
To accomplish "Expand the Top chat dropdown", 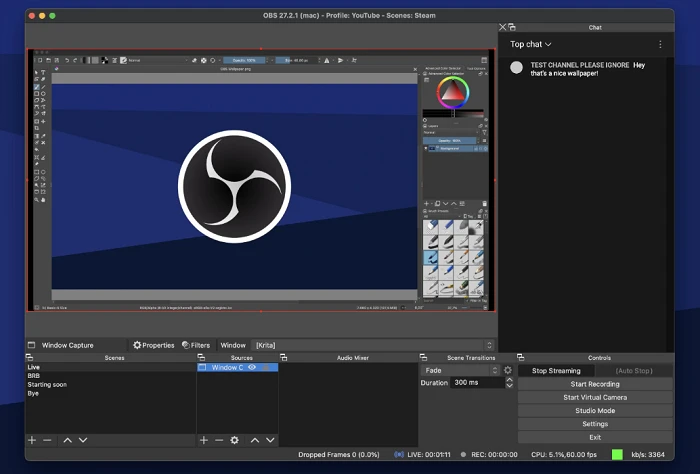I will 530,44.
